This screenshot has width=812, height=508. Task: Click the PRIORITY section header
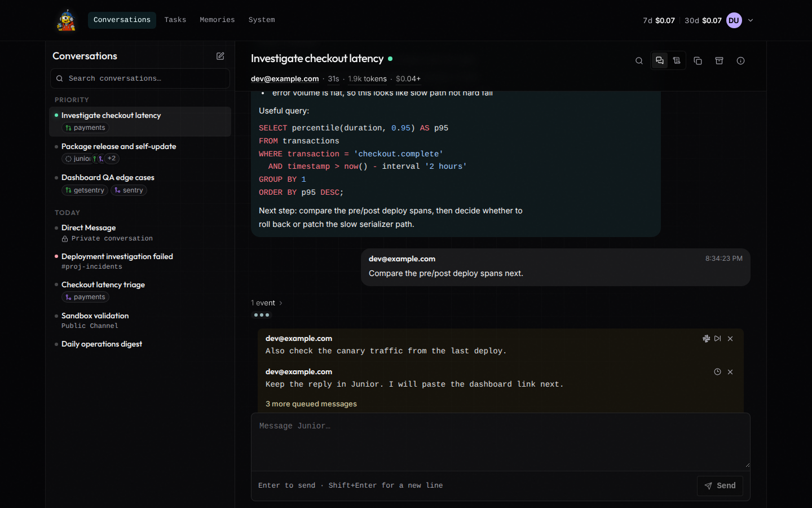(x=72, y=100)
